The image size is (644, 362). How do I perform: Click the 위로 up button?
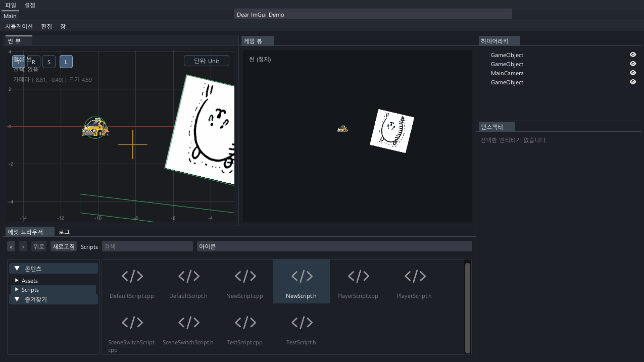39,246
